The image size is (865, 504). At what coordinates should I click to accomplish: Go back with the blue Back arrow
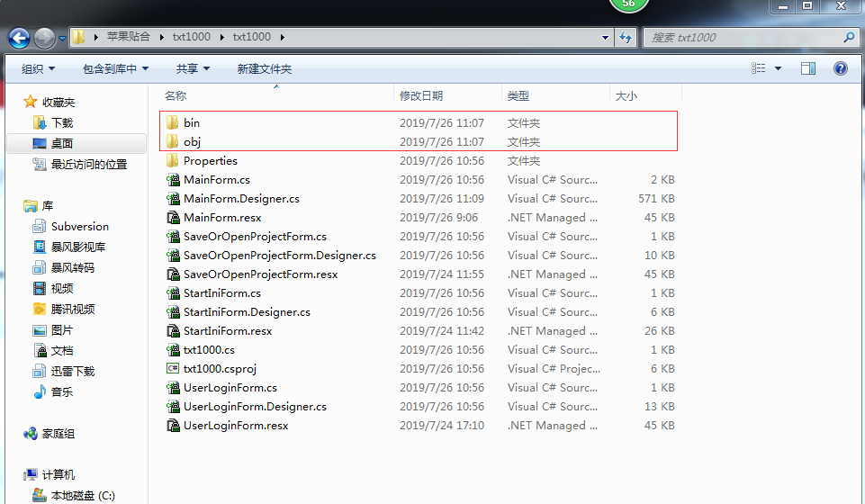[x=19, y=38]
